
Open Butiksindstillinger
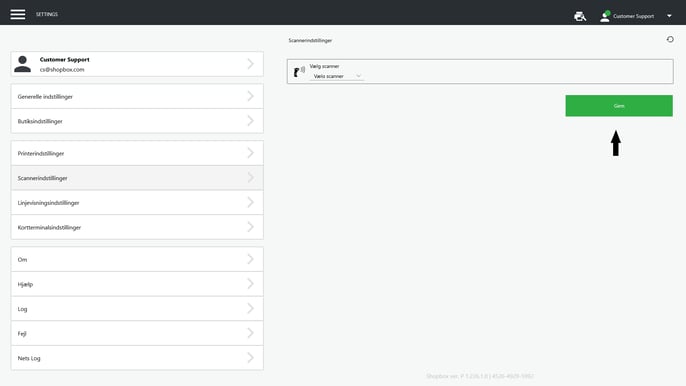click(137, 121)
